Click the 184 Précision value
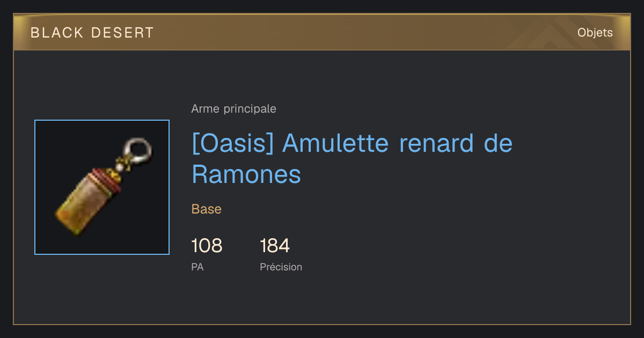This screenshot has height=338, width=644. (x=275, y=246)
